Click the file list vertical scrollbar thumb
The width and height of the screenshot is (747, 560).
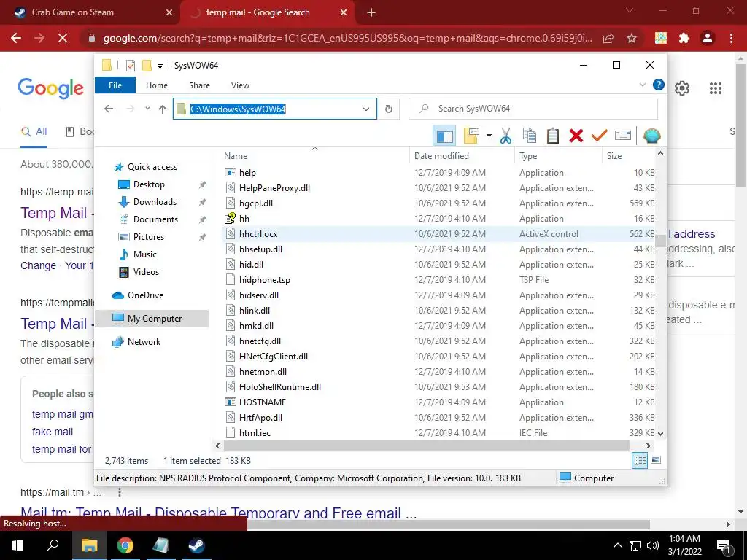coord(660,241)
